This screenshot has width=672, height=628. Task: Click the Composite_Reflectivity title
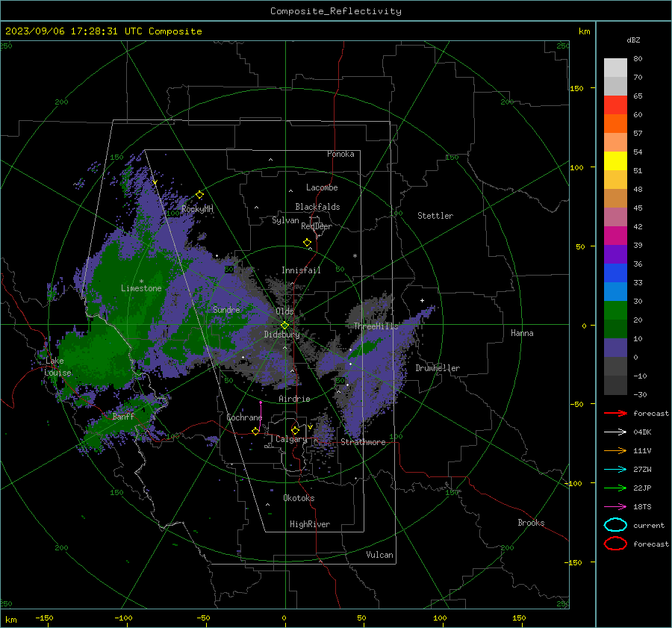pyautogui.click(x=336, y=10)
